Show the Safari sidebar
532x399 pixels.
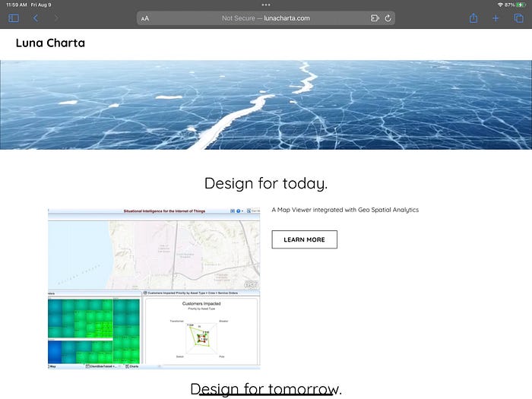14,18
